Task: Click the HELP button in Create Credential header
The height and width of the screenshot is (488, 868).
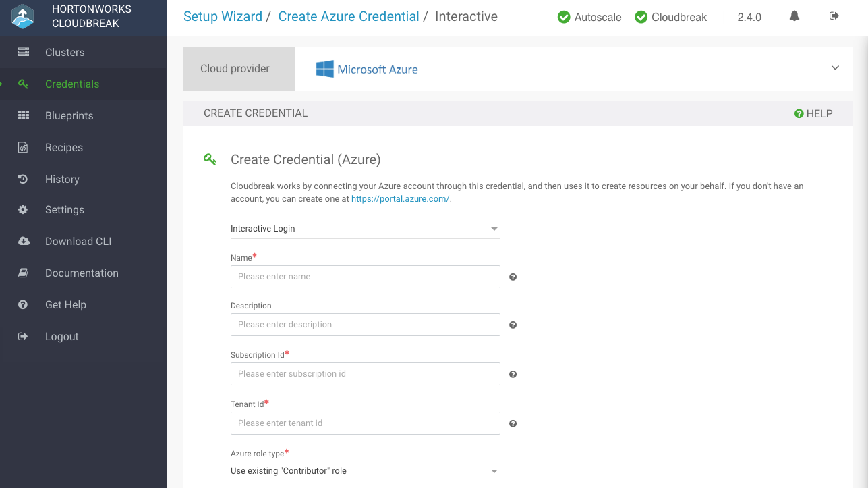Action: coord(813,113)
